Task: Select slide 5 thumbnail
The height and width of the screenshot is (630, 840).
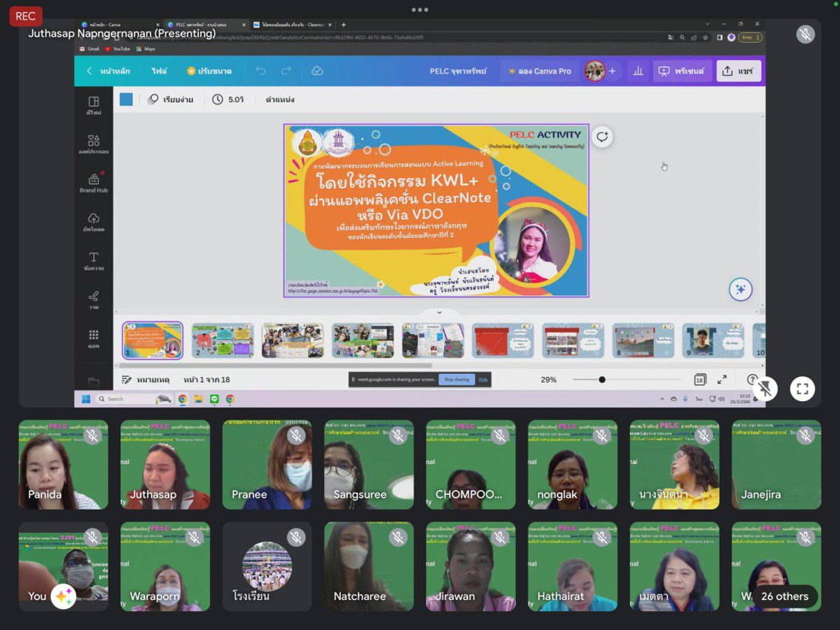Action: (433, 340)
